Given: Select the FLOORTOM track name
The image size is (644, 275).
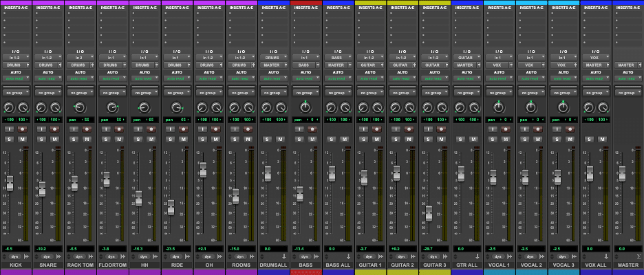Looking at the screenshot, I should click(113, 265).
